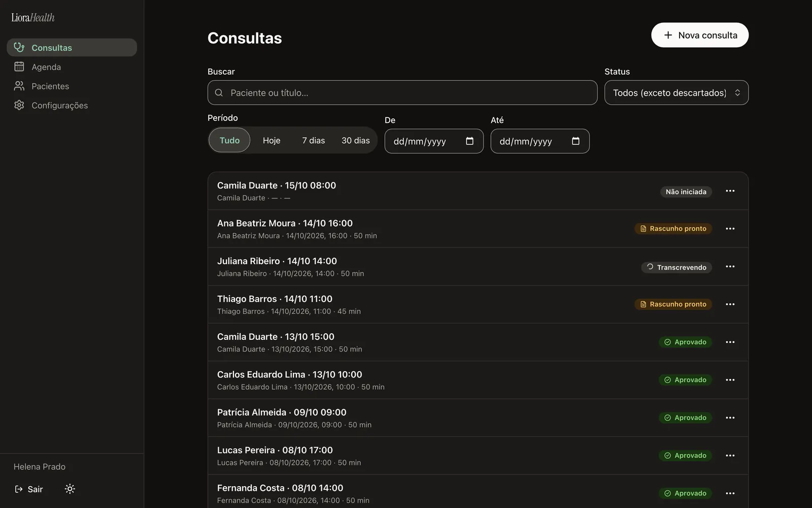Select the 7 dias period filter
This screenshot has width=812, height=508.
click(314, 140)
